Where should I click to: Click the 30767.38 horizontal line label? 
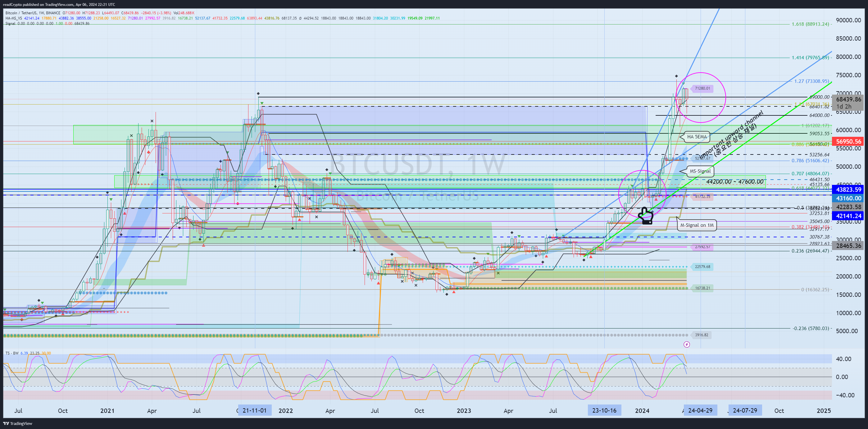coord(819,237)
